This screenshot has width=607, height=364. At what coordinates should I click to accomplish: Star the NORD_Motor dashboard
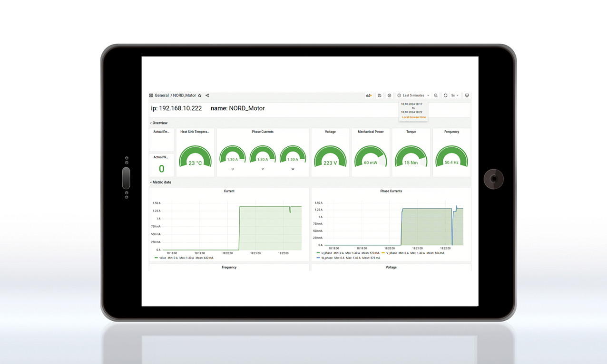point(199,95)
